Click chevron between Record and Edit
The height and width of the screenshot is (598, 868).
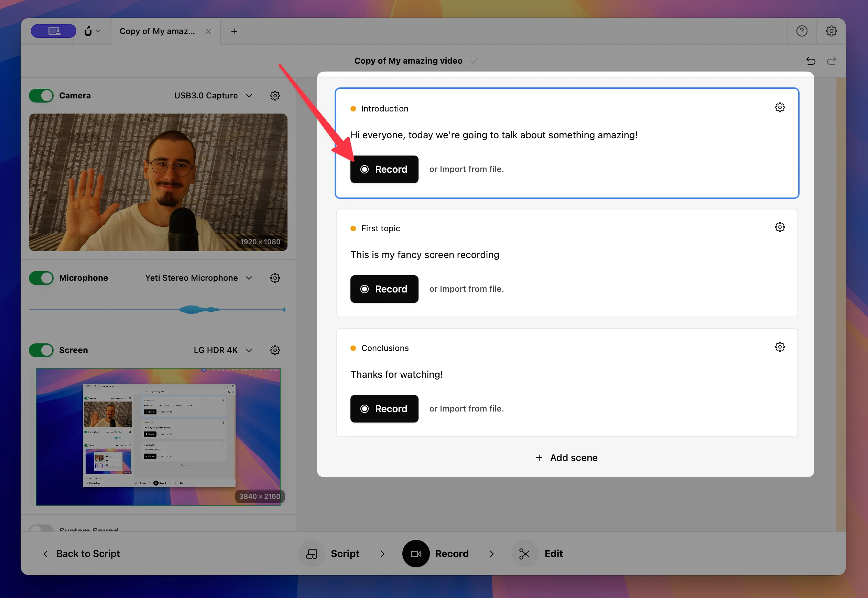click(x=491, y=554)
